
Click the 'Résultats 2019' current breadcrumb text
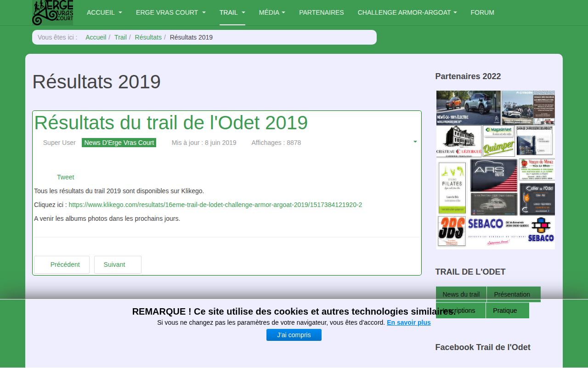tap(191, 37)
